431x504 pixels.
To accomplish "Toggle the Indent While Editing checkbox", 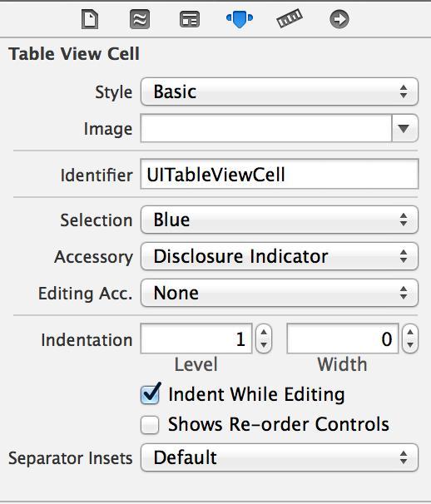I will coord(150,394).
